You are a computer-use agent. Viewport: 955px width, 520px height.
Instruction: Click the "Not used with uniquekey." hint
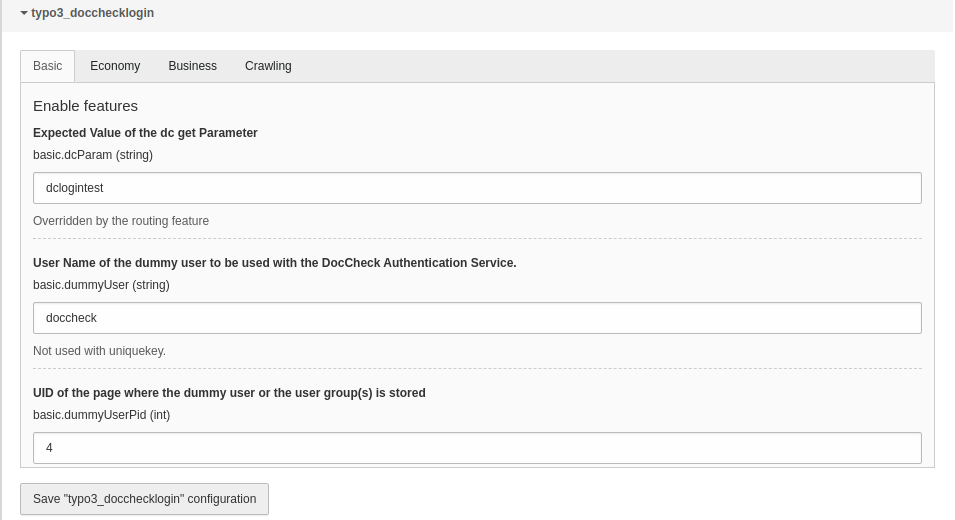point(99,351)
